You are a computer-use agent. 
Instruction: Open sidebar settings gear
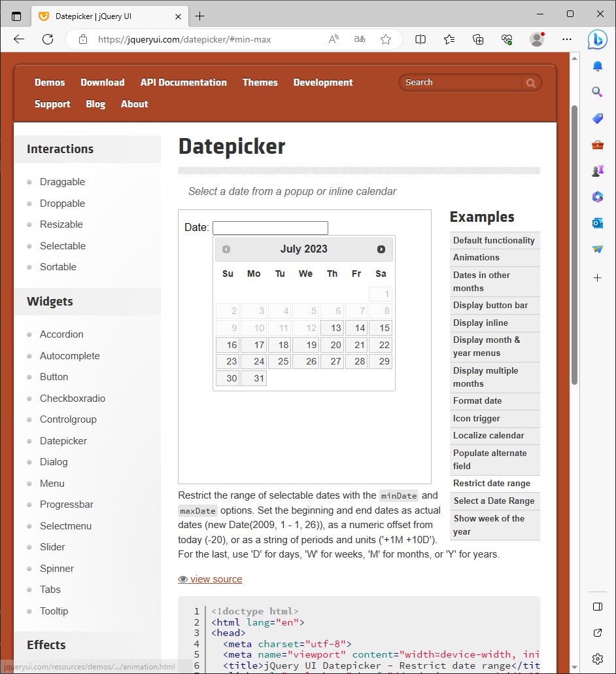click(x=598, y=658)
